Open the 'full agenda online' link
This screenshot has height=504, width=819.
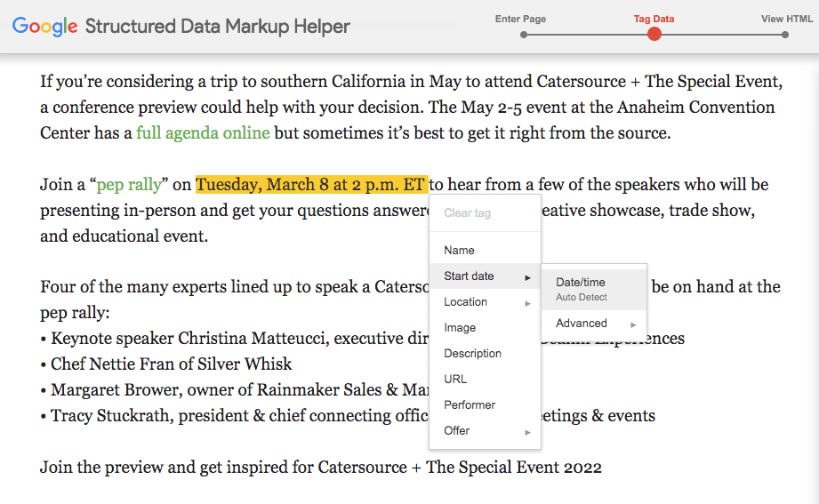203,133
